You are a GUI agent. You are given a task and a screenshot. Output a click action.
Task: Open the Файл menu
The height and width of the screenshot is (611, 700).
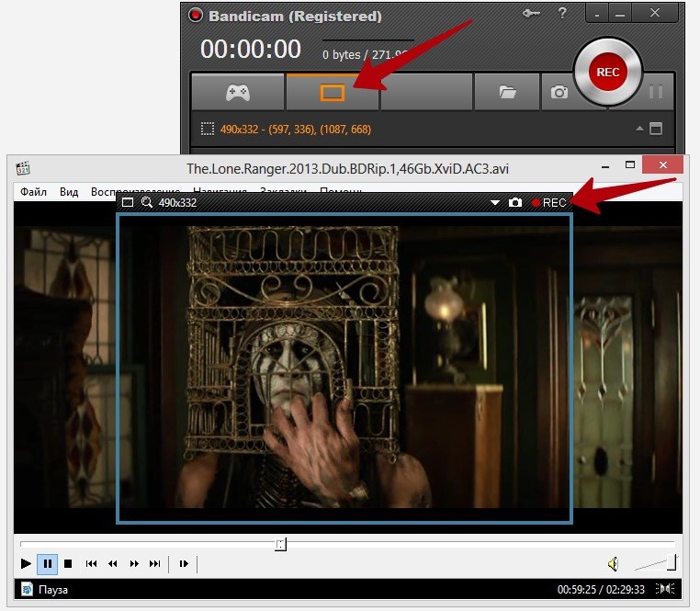click(33, 192)
